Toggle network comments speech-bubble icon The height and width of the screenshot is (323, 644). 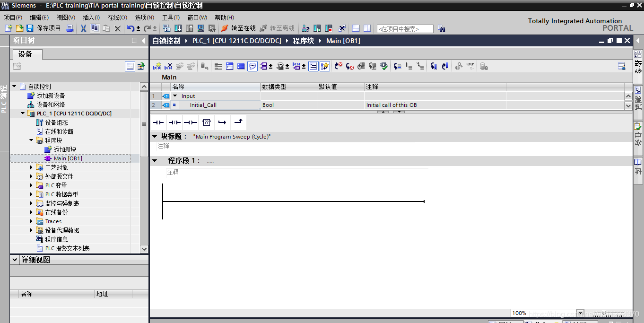tap(252, 67)
